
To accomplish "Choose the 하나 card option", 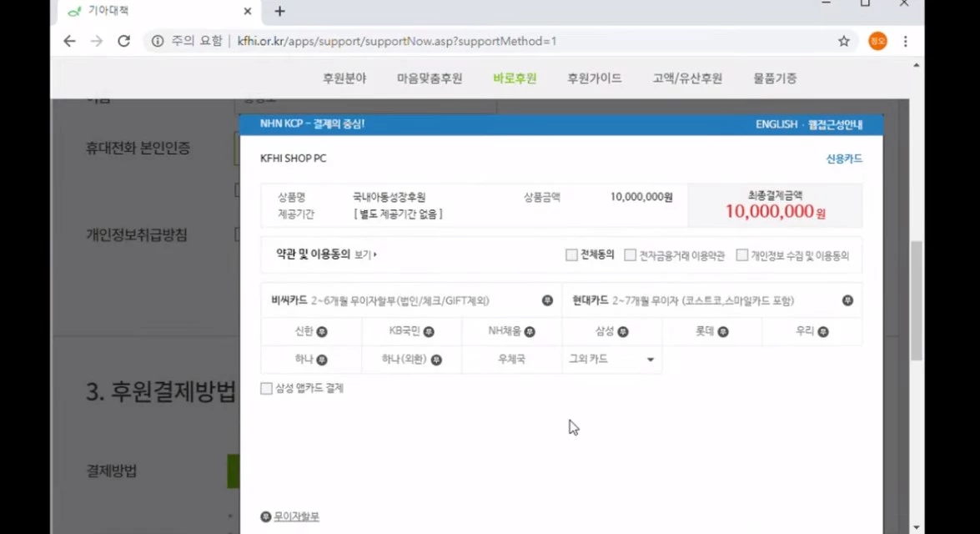I will coord(311,360).
